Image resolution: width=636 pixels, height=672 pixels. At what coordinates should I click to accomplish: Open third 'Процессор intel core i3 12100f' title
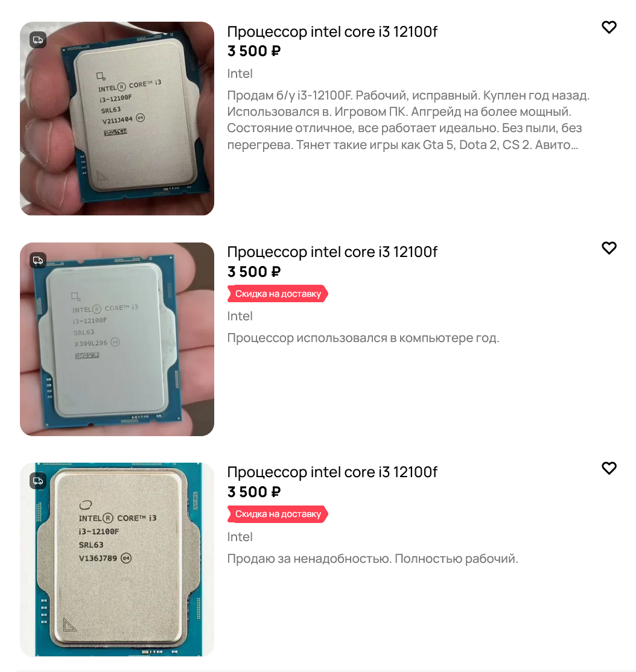pyautogui.click(x=332, y=472)
